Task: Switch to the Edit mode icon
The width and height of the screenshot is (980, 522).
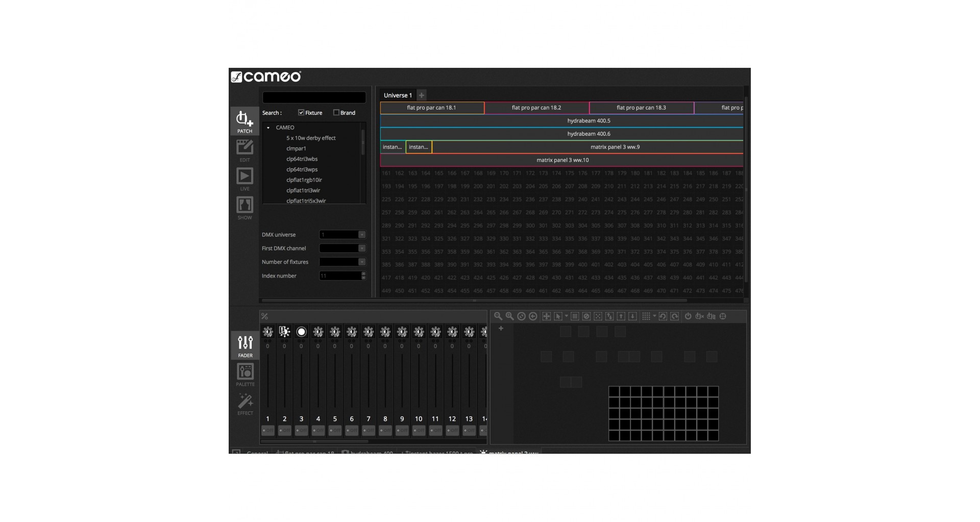Action: point(244,150)
